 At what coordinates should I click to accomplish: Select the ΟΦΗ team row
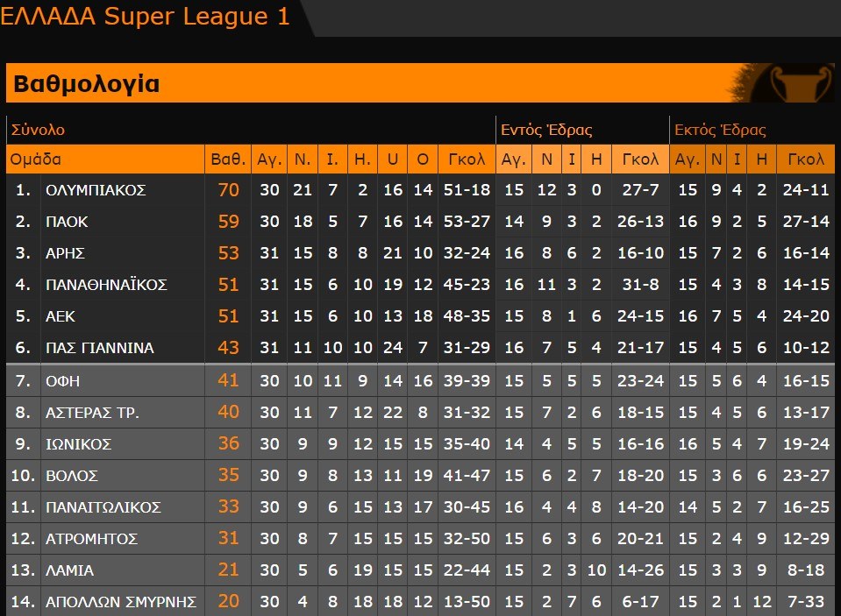point(62,381)
